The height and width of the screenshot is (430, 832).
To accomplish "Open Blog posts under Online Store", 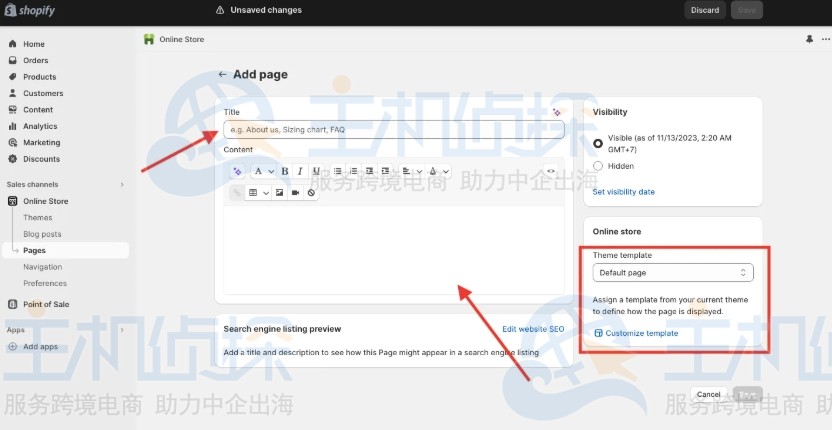I will click(x=42, y=234).
